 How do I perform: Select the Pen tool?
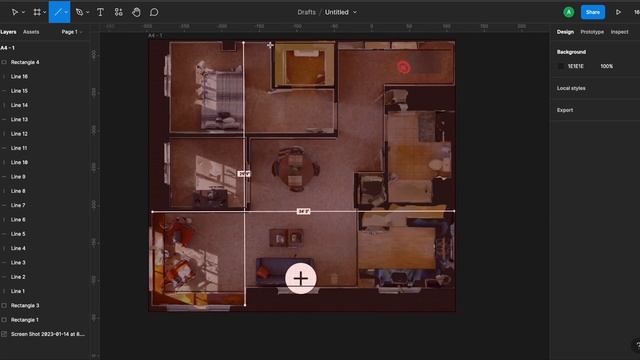point(79,12)
